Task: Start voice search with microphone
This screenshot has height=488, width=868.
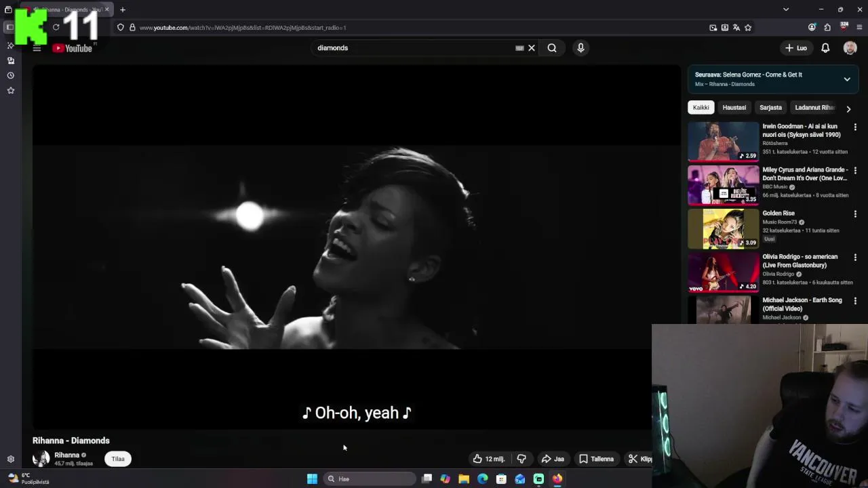Action: pos(580,48)
